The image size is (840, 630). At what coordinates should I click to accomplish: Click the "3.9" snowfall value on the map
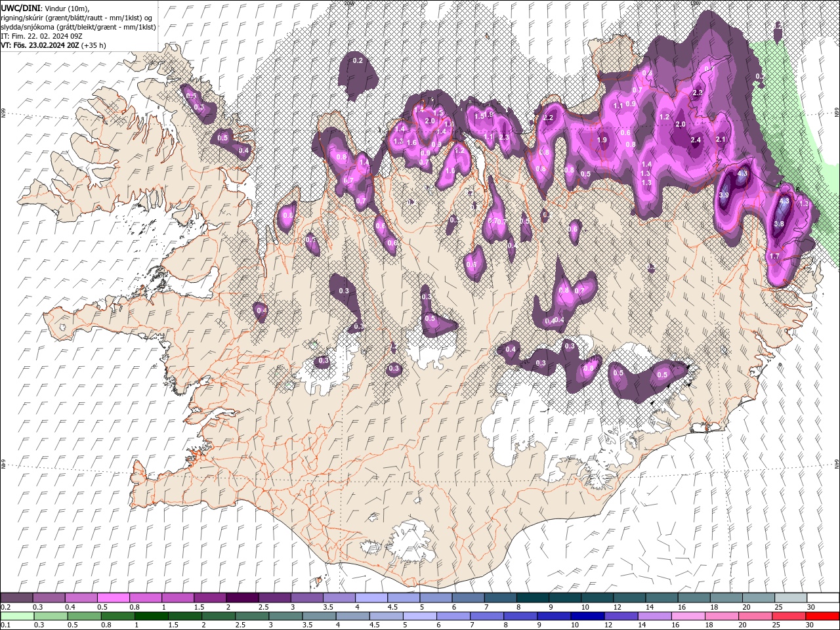724,196
